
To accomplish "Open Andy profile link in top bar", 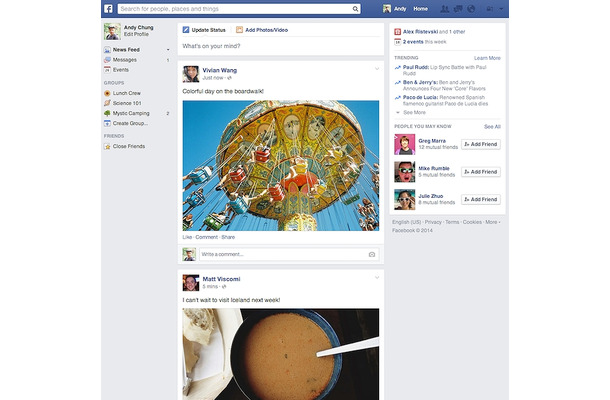I will [400, 9].
